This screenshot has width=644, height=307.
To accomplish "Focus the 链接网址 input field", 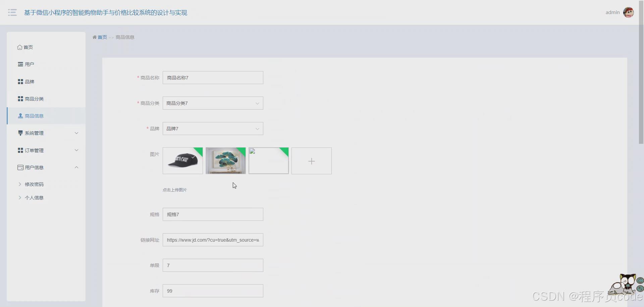I will pos(213,240).
